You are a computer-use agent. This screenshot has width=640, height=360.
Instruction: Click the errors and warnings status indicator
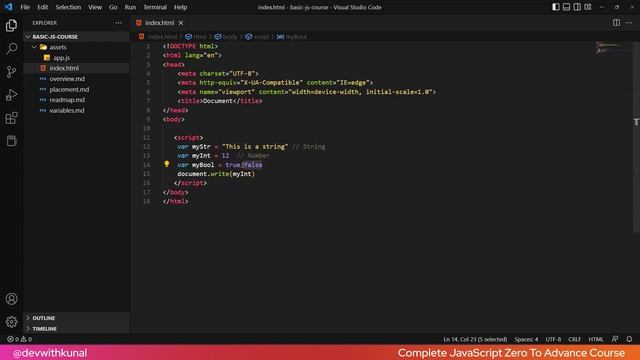19,339
